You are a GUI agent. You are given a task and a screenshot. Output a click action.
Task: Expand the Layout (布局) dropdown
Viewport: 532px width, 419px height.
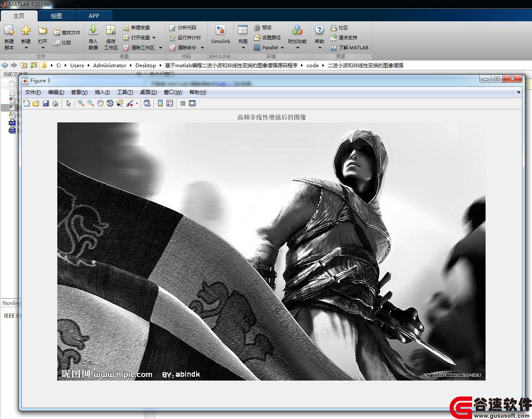(243, 48)
